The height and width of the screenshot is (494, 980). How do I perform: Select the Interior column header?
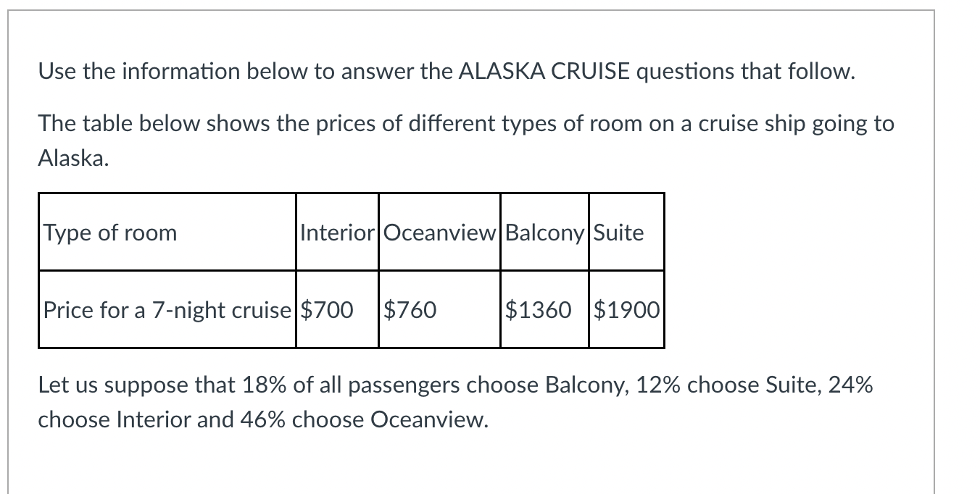point(337,233)
